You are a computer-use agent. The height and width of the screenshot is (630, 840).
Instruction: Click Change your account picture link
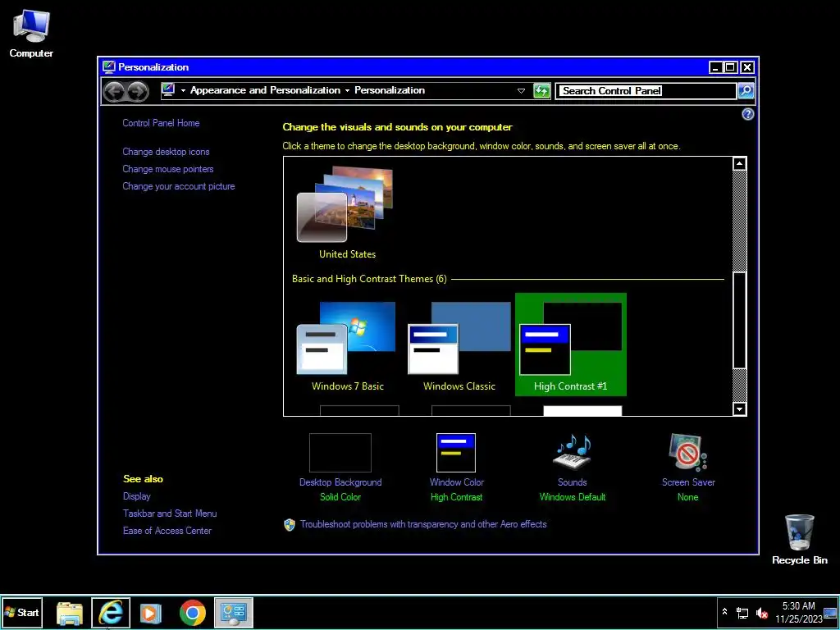point(178,186)
